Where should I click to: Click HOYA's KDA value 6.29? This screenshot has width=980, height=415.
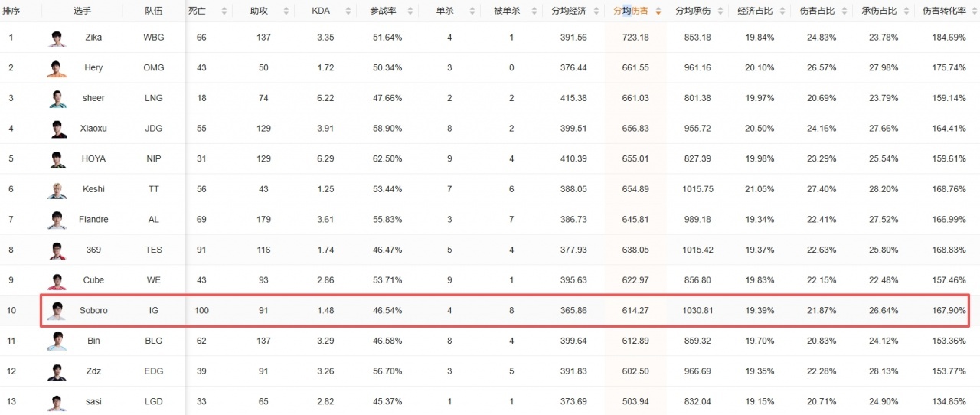(324, 158)
